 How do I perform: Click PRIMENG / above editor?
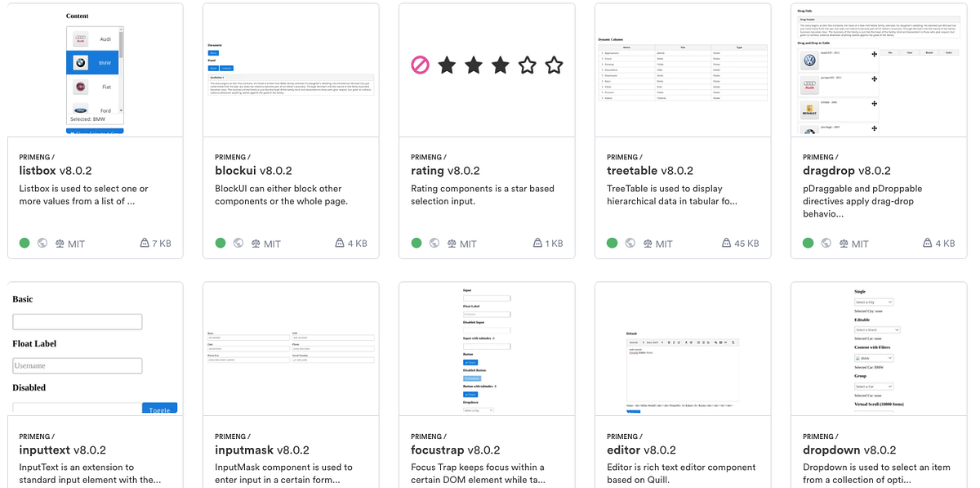(x=625, y=437)
